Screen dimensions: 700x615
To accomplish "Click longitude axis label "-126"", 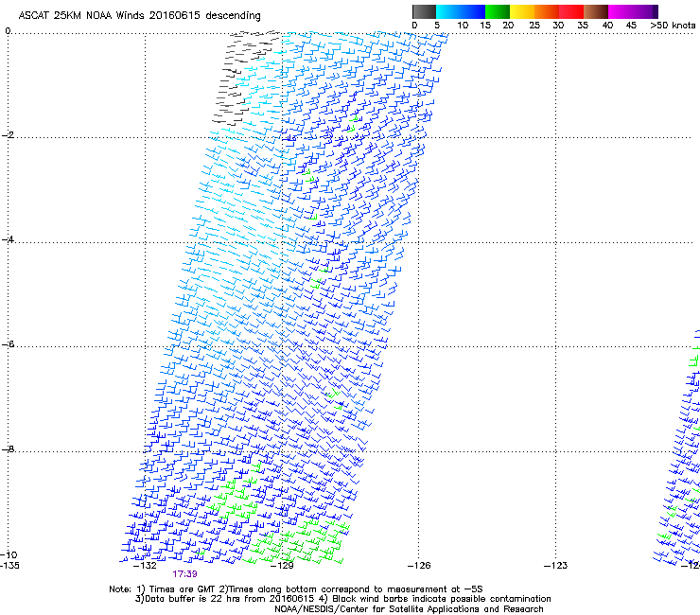I will point(419,566).
